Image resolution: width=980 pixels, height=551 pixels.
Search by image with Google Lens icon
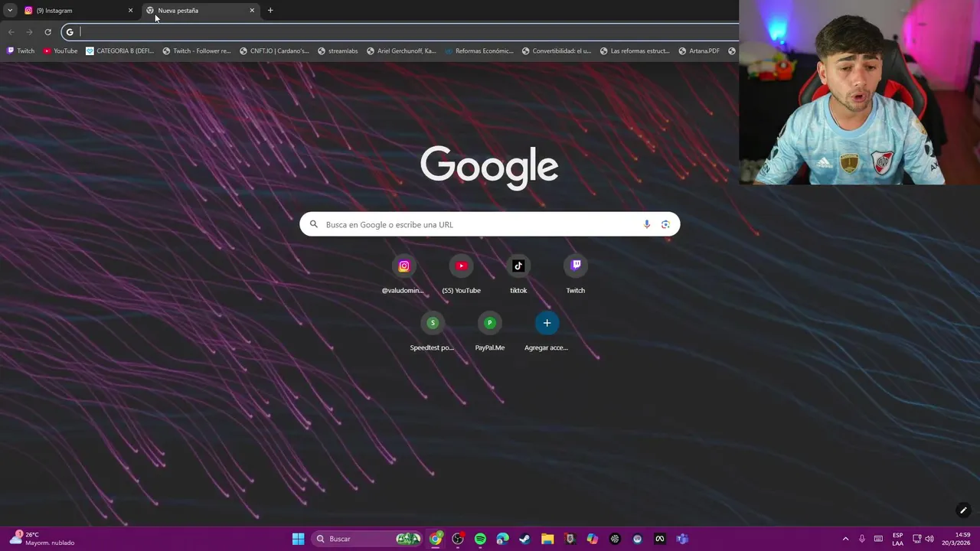[665, 224]
